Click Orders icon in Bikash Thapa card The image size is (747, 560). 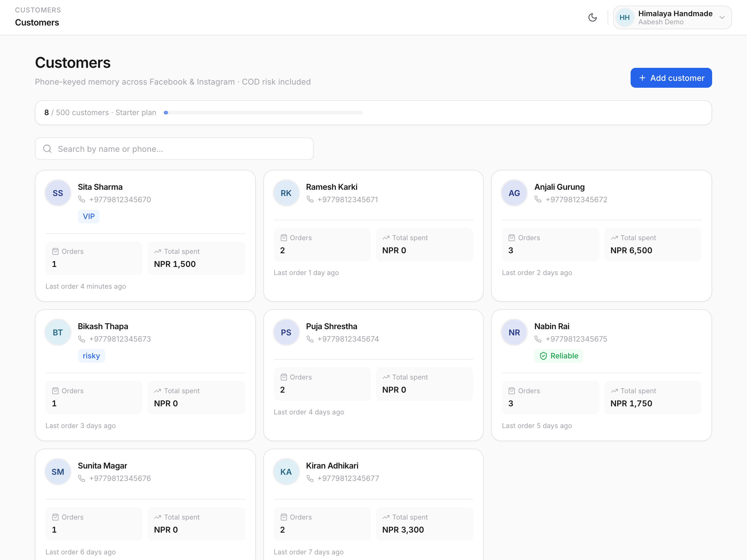click(x=55, y=391)
